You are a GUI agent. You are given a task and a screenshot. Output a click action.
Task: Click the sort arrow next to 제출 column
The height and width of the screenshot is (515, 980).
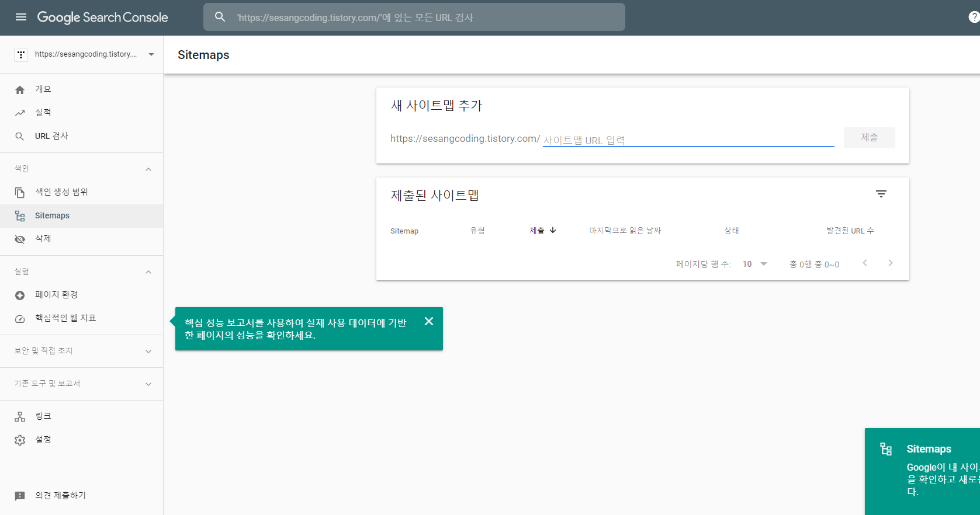click(x=553, y=231)
